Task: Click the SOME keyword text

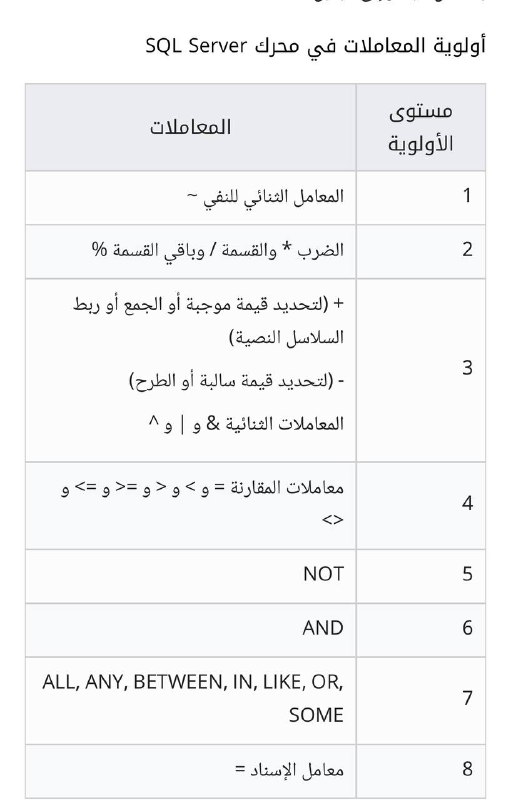Action: pyautogui.click(x=316, y=715)
